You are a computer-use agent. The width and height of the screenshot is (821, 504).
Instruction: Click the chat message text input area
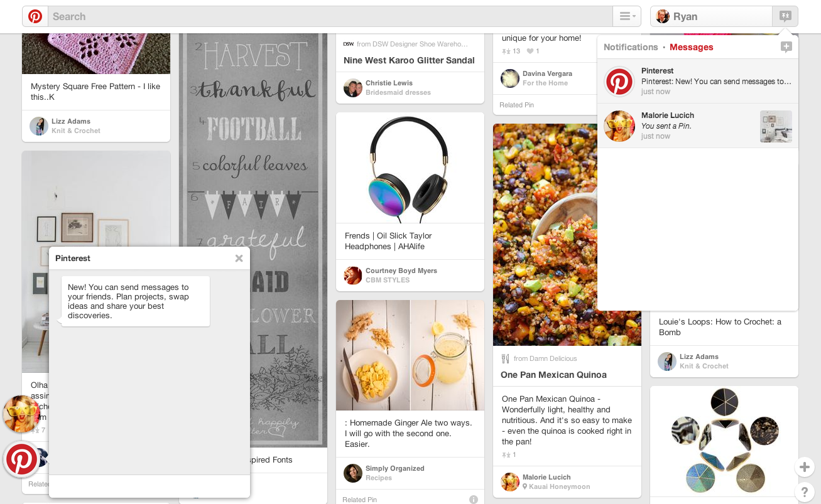click(150, 486)
